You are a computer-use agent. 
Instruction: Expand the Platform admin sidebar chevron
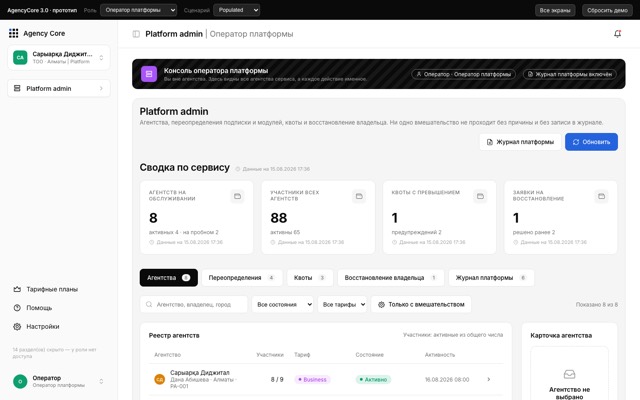click(x=101, y=88)
